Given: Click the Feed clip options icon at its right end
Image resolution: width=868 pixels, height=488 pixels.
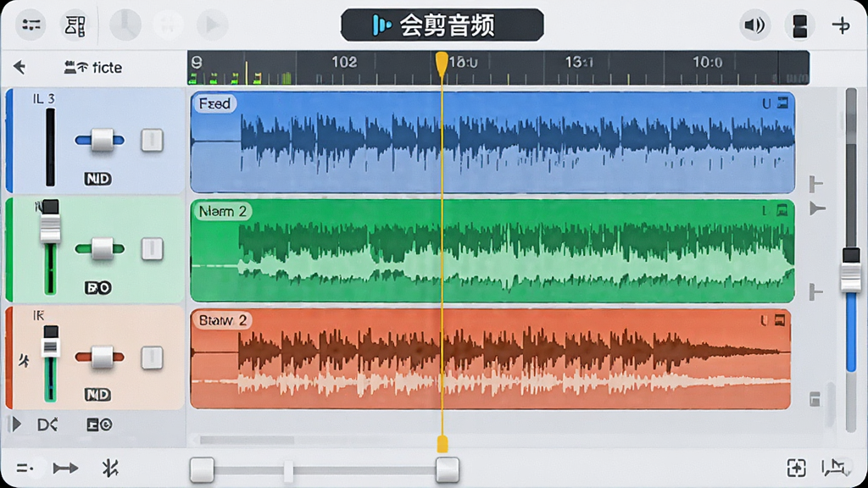Looking at the screenshot, I should coord(782,103).
